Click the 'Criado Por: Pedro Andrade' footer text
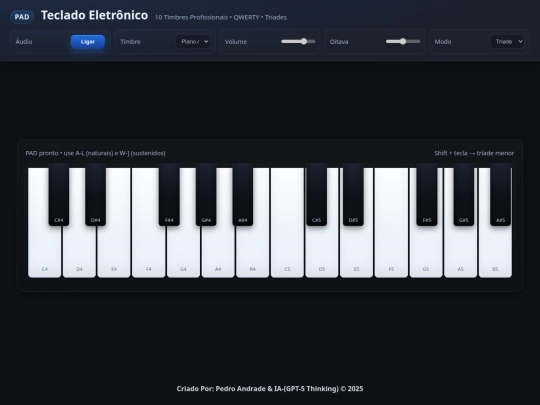 [270, 389]
